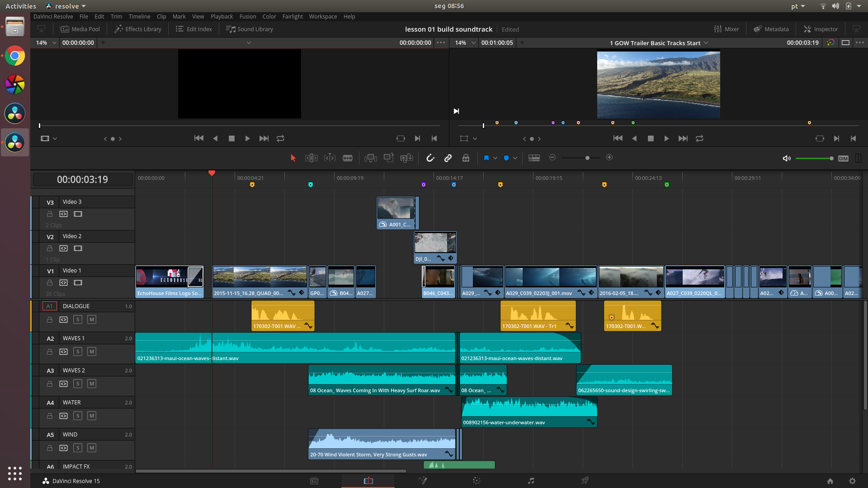Viewport: 868px width, 488px height.
Task: Open the timeline viewer options three-dots menu
Action: [x=860, y=42]
